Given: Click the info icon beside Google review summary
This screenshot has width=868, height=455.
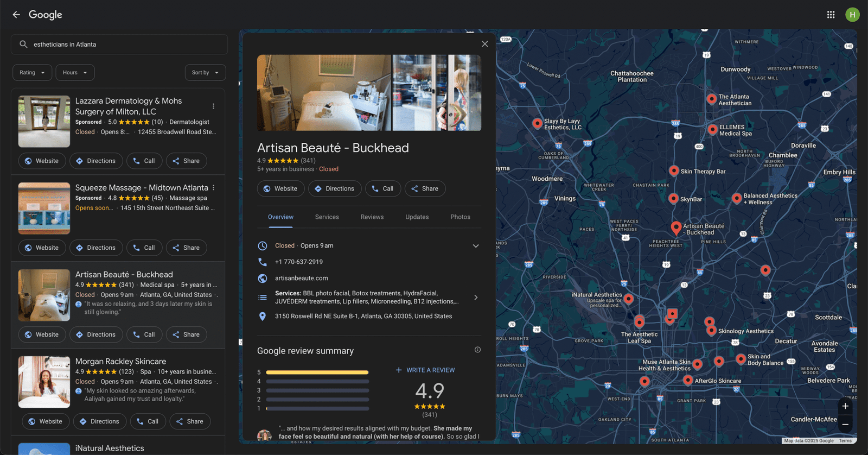Looking at the screenshot, I should (x=477, y=350).
